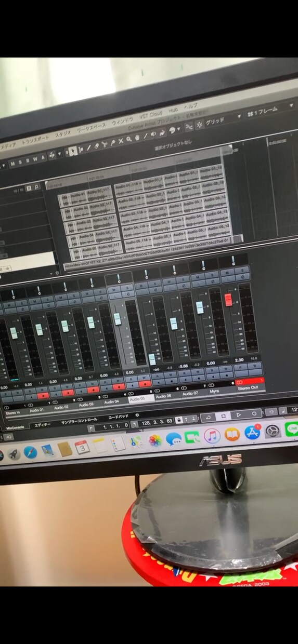The image size is (298, 644).
Task: Click Audio 05 volume fader handle
Action: 118,318
